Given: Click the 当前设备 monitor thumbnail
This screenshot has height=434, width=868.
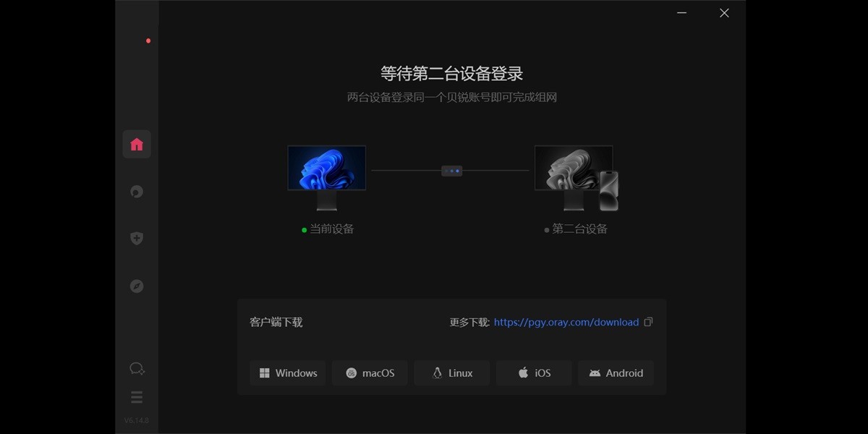Looking at the screenshot, I should pos(326,168).
